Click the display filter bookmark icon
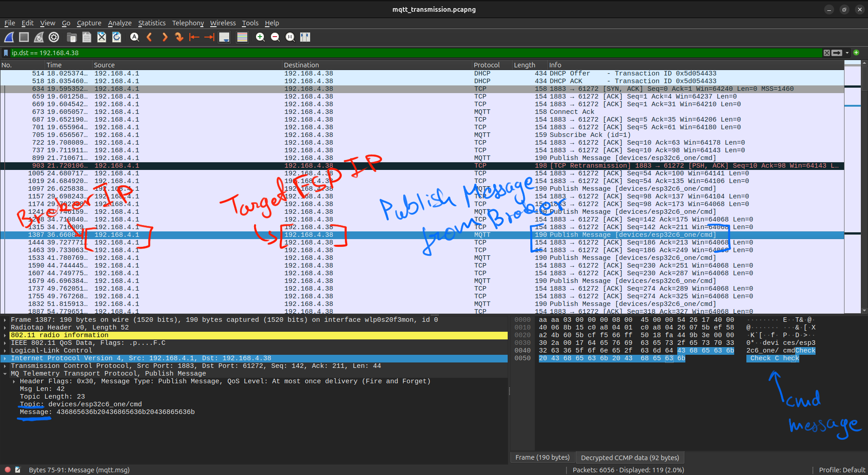This screenshot has height=475, width=868. pyautogui.click(x=6, y=53)
